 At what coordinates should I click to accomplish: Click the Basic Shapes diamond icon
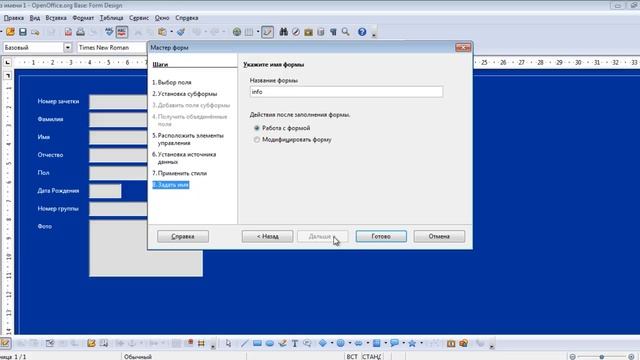point(323,344)
